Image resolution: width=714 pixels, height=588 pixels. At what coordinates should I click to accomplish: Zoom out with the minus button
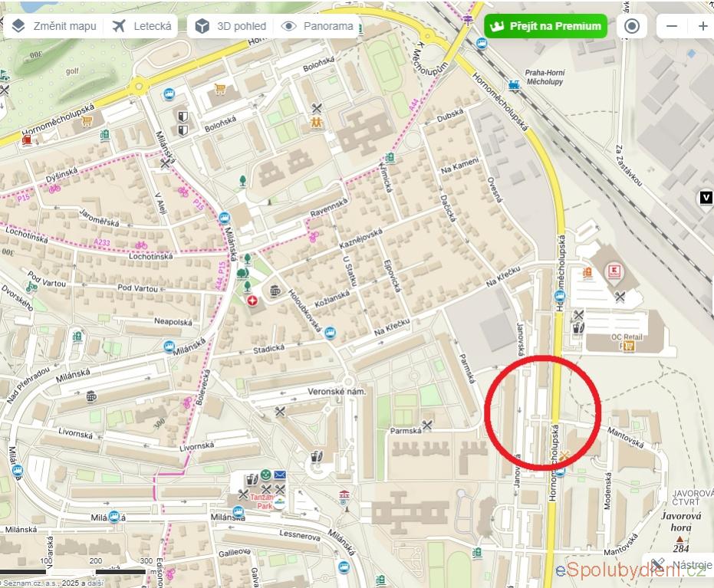672,26
